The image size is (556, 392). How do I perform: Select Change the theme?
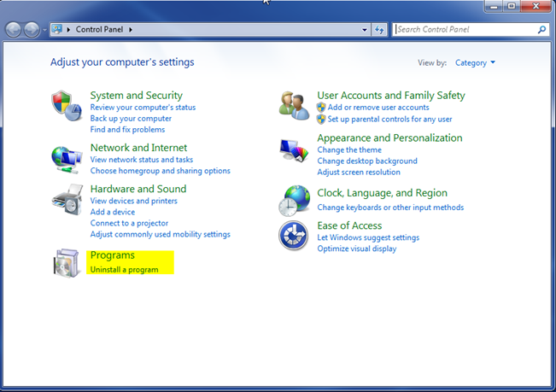click(x=349, y=150)
